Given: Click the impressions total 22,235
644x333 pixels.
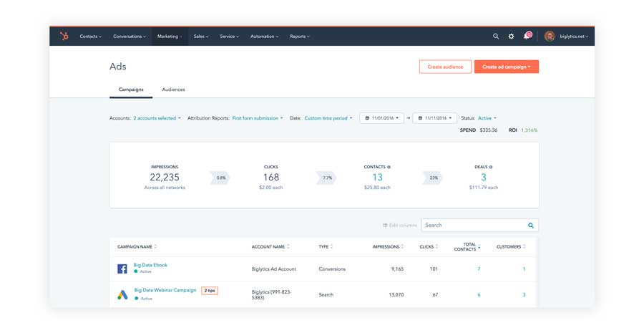Looking at the screenshot, I should tap(165, 177).
